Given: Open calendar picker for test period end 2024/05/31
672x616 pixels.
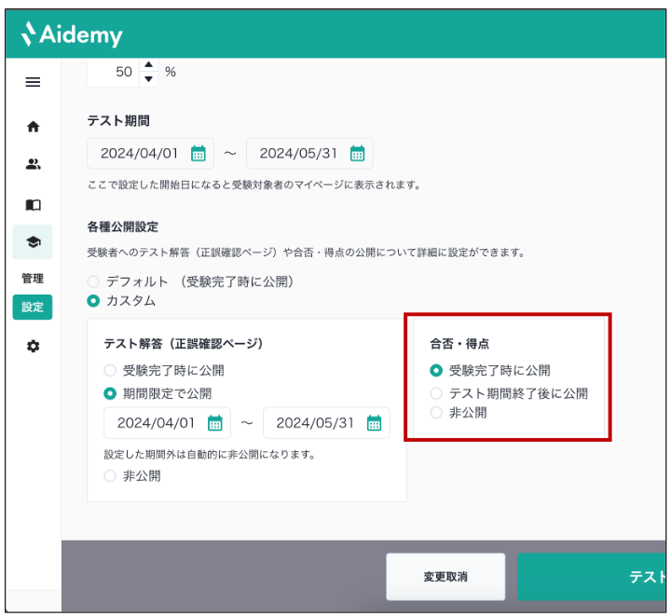Looking at the screenshot, I should 357,153.
